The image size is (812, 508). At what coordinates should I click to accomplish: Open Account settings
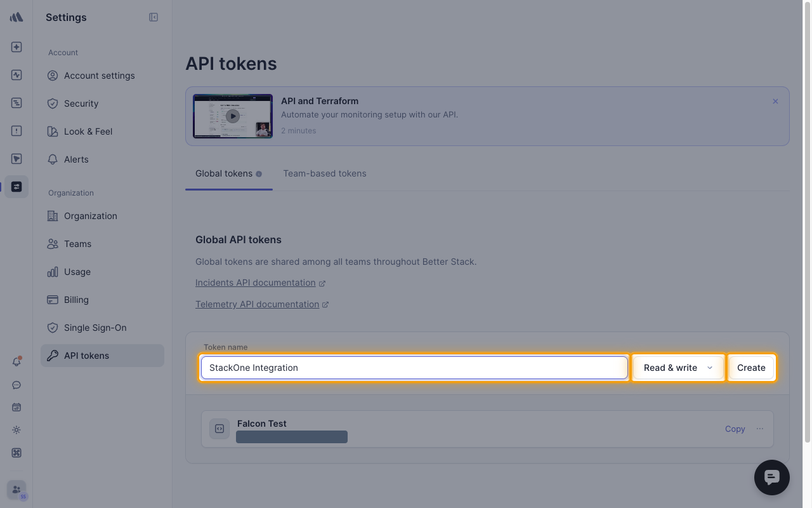[x=102, y=76]
